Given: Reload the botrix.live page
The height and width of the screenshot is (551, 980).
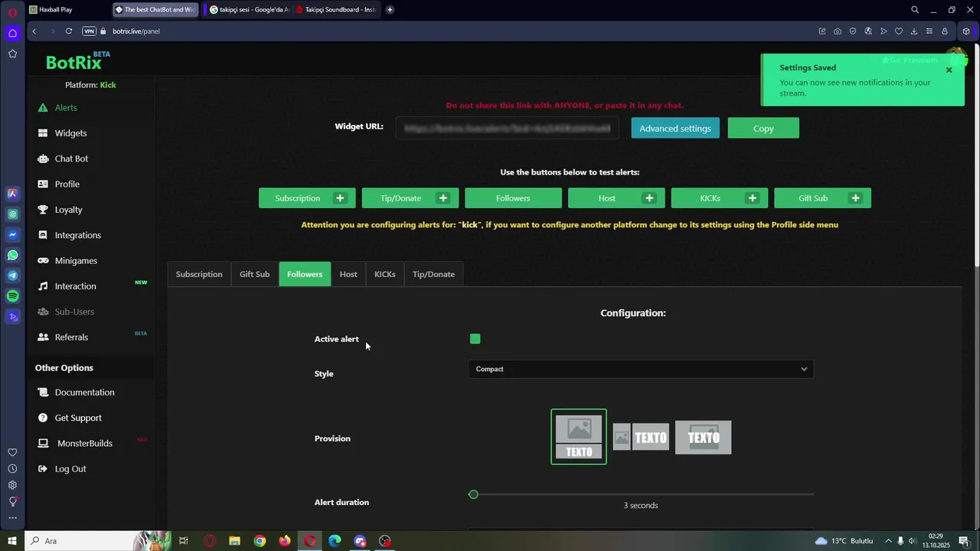Looking at the screenshot, I should click(69, 31).
